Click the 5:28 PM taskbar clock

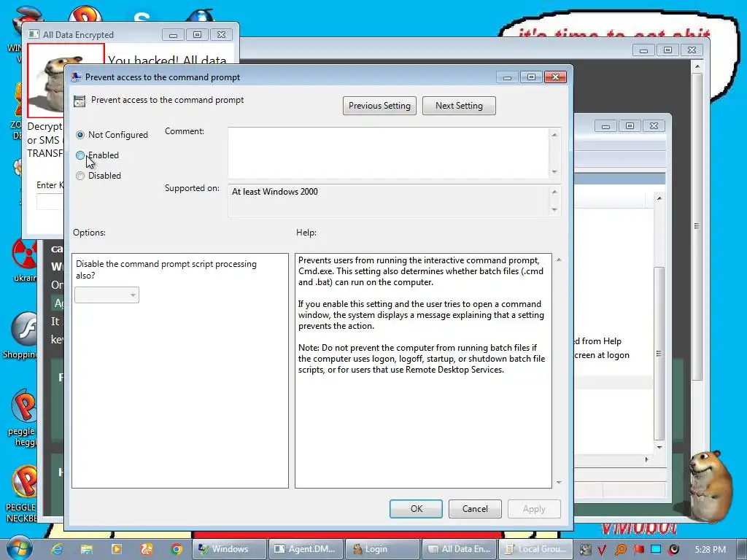click(x=710, y=550)
